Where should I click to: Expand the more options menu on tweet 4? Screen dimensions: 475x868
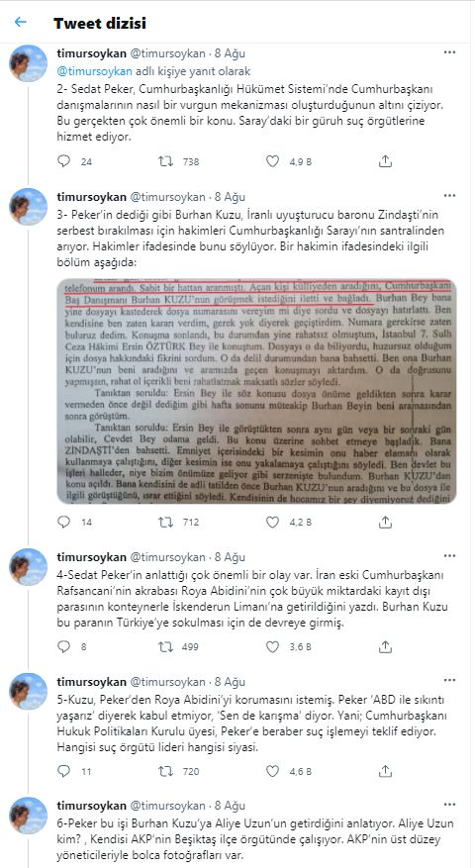(x=450, y=556)
